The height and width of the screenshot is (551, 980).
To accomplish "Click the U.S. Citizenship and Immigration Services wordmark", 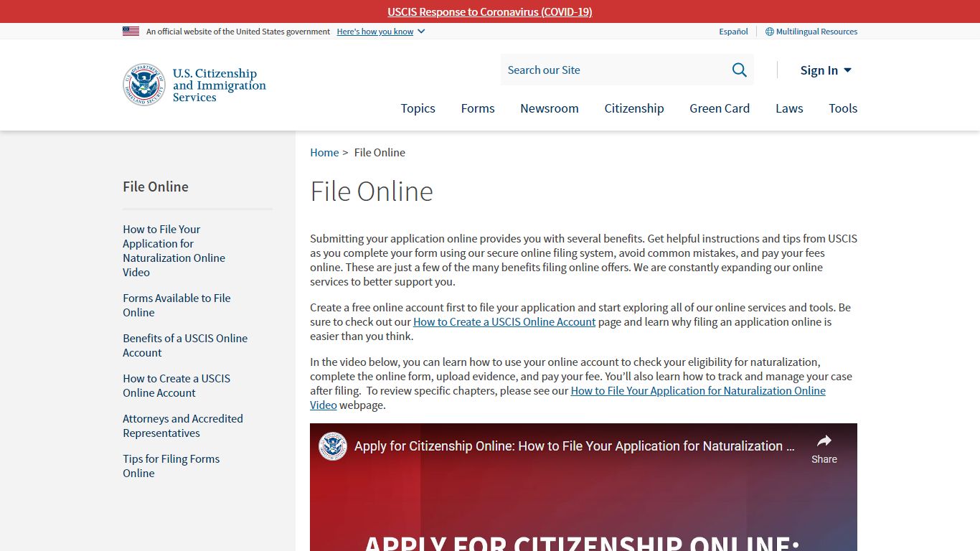I will tap(220, 85).
